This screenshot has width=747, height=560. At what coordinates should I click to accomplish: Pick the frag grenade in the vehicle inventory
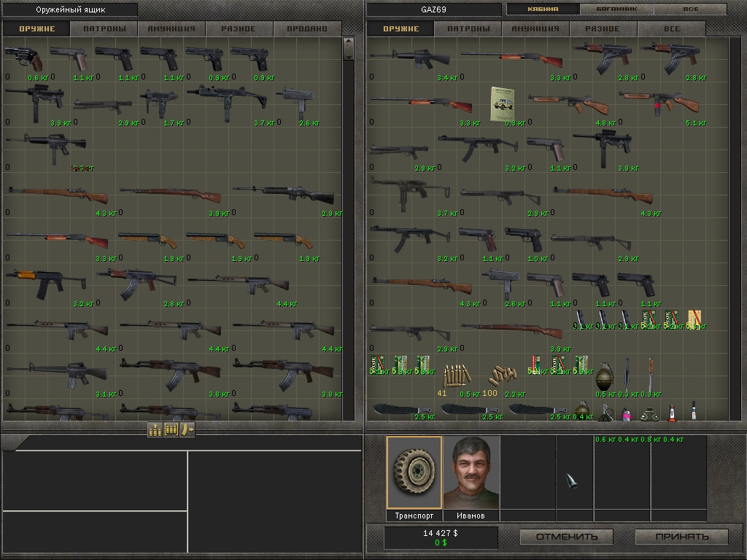tap(604, 378)
